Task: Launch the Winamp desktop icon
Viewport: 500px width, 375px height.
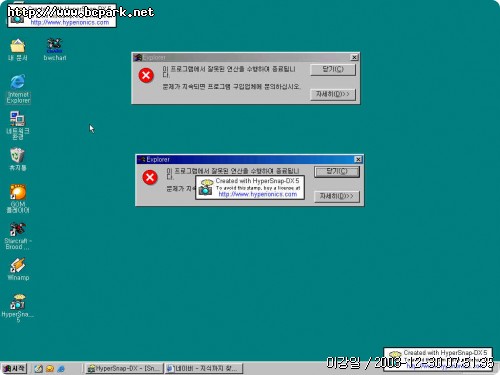Action: click(x=18, y=269)
